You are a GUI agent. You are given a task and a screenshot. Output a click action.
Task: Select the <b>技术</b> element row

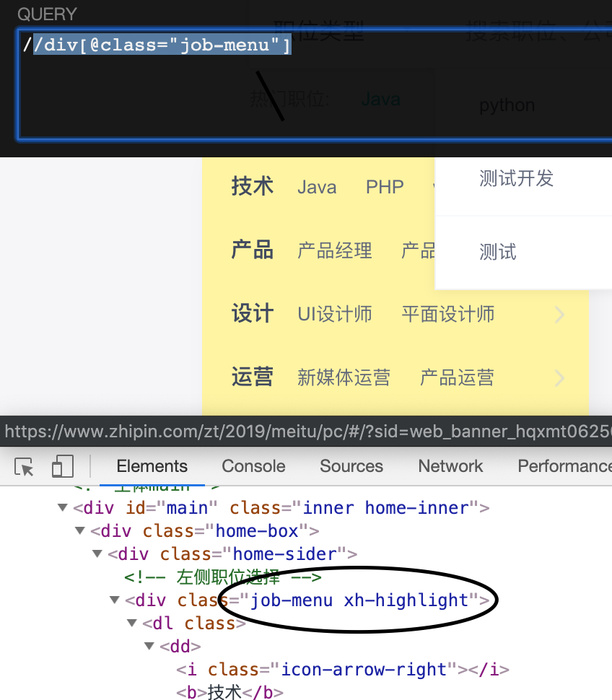[x=230, y=692]
